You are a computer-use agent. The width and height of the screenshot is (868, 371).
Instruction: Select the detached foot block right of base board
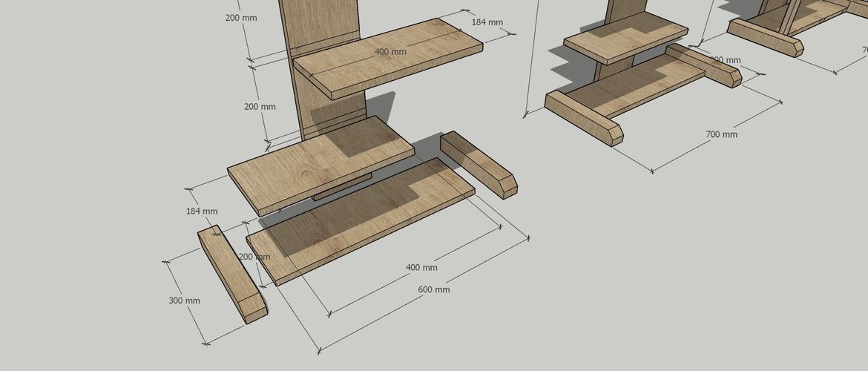479,163
